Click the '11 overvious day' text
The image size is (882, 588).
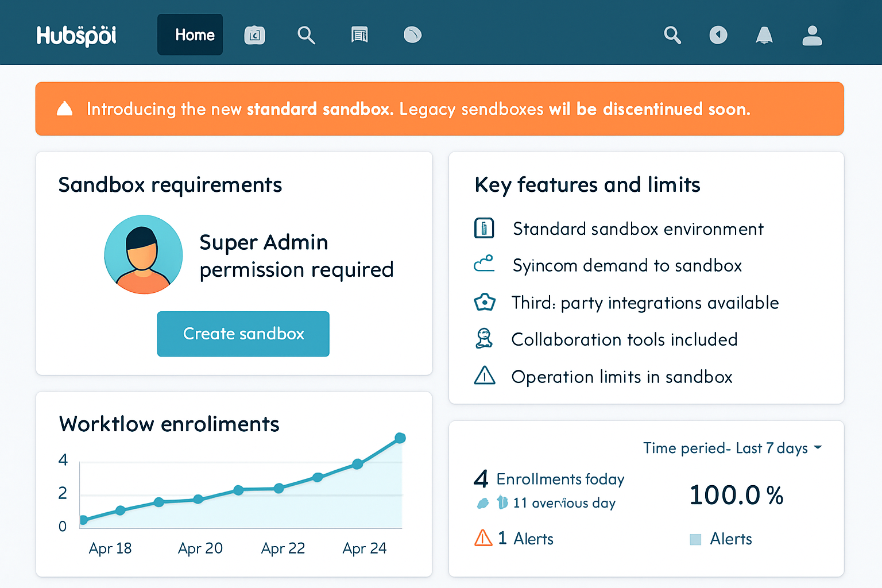(x=564, y=503)
